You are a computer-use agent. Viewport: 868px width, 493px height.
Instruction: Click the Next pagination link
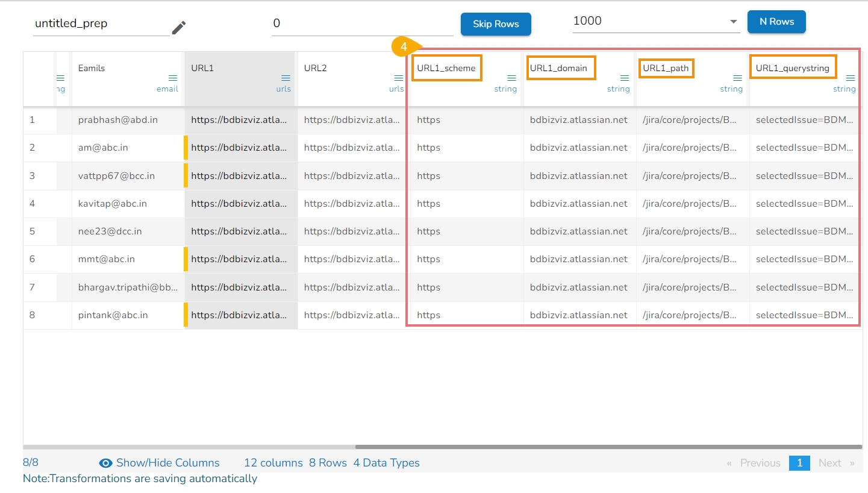(x=829, y=463)
